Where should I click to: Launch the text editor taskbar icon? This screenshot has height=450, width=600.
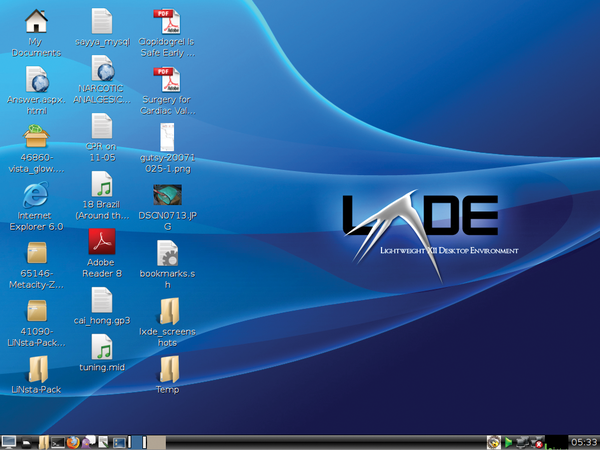pyautogui.click(x=103, y=442)
